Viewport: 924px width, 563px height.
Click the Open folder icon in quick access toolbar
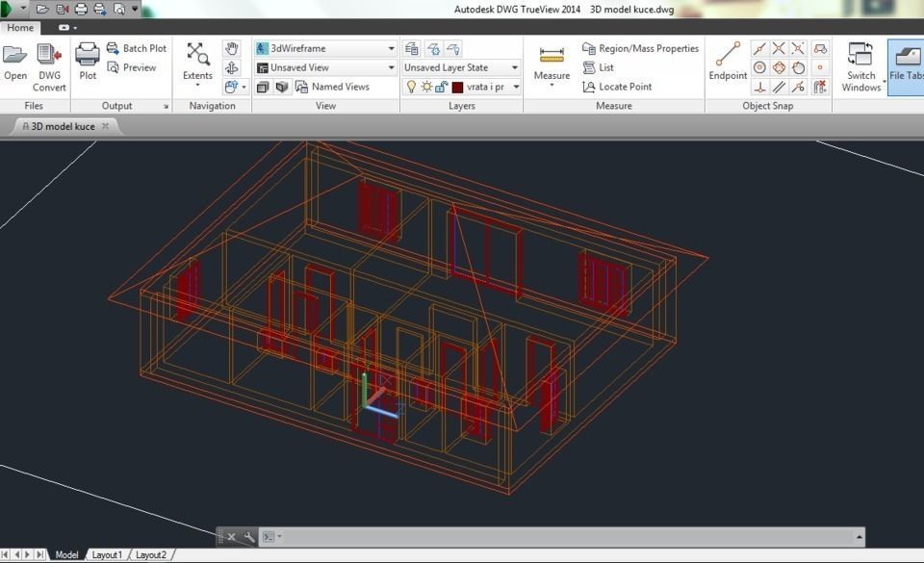(42, 9)
